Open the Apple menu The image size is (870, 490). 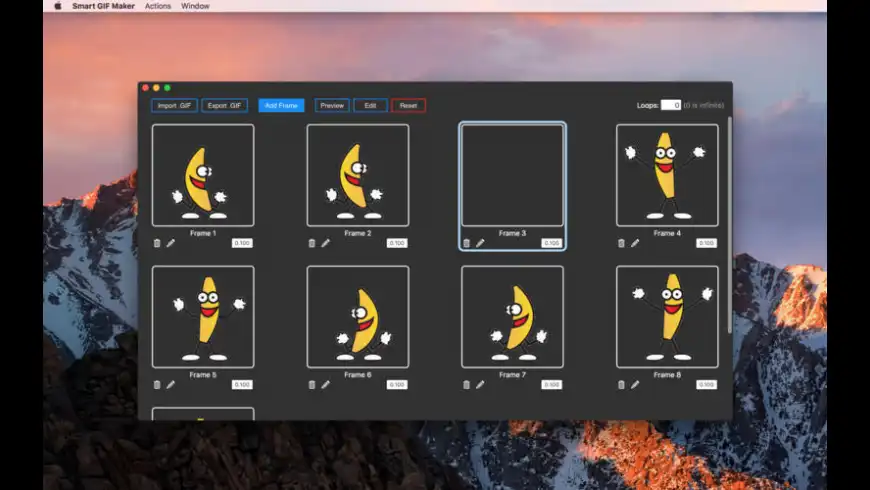(57, 6)
